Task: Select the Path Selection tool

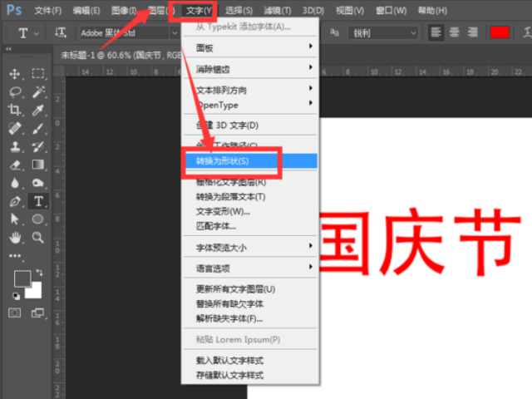Action: coord(15,219)
